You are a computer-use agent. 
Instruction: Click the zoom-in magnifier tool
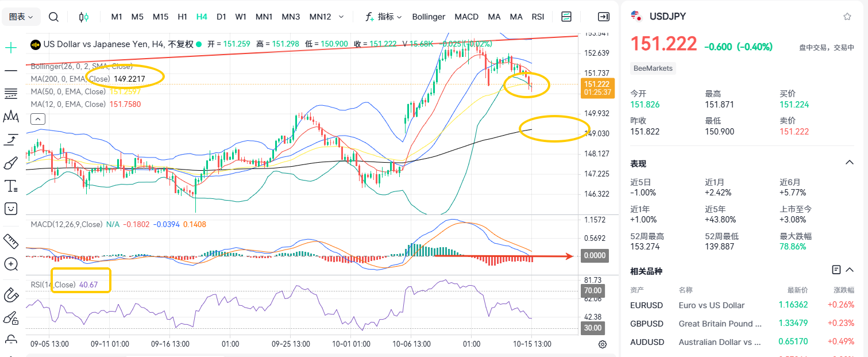click(x=11, y=264)
